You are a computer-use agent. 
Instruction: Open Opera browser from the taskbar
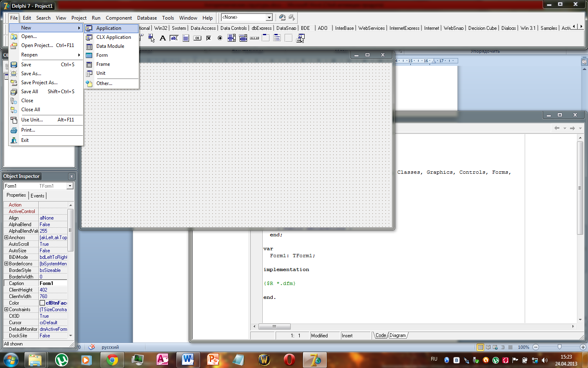pos(290,360)
